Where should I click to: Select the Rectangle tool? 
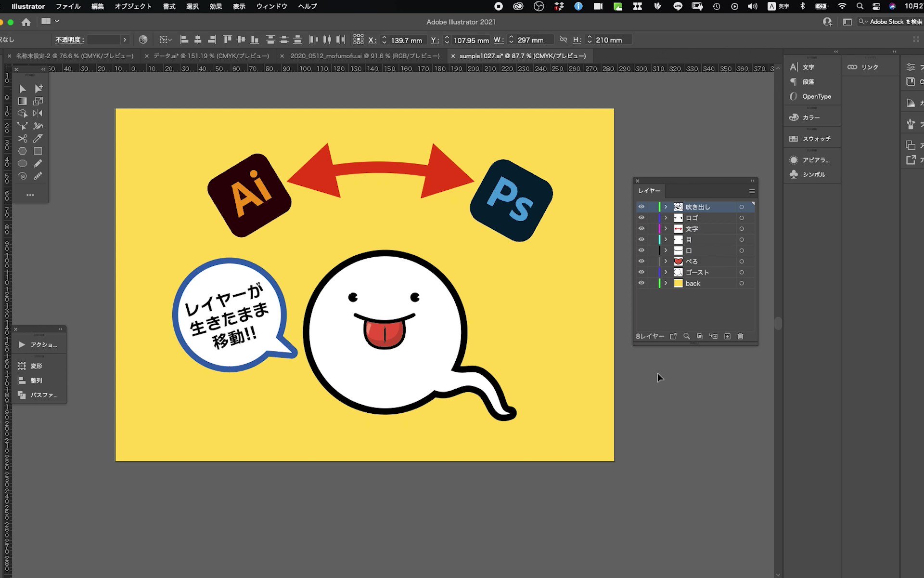(38, 151)
